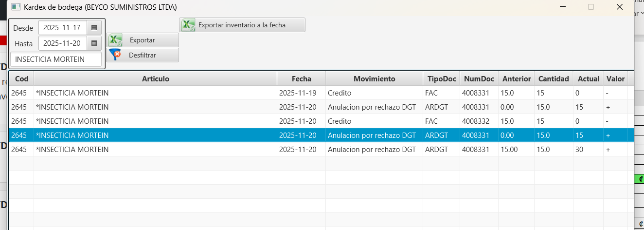Click the Kardex window title icon
The width and height of the screenshot is (644, 230).
point(16,7)
